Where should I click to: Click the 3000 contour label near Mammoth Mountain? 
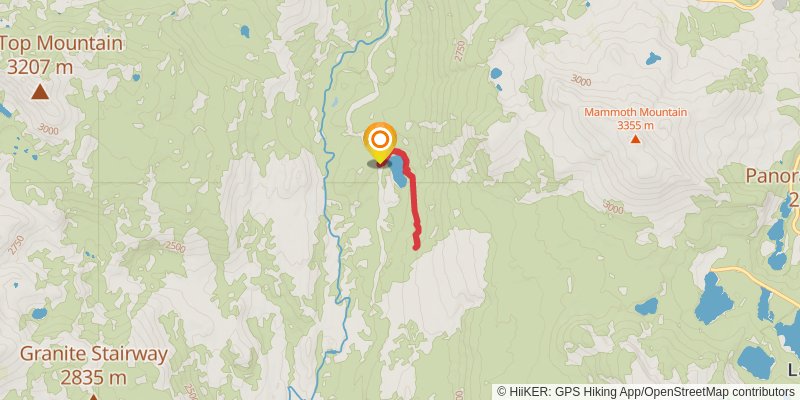[581, 80]
